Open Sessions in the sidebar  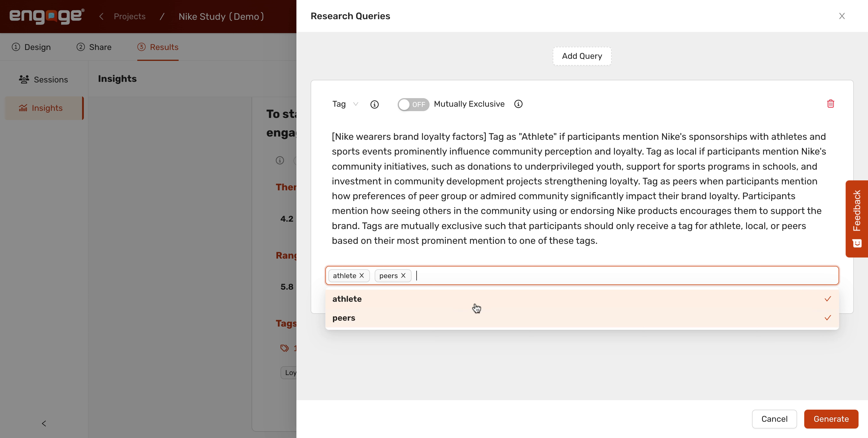point(44,80)
